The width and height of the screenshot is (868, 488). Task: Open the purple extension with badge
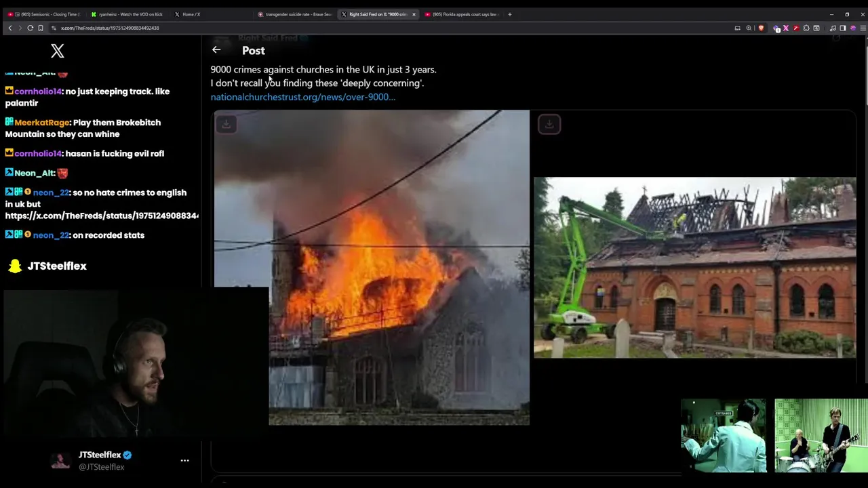pyautogui.click(x=777, y=28)
